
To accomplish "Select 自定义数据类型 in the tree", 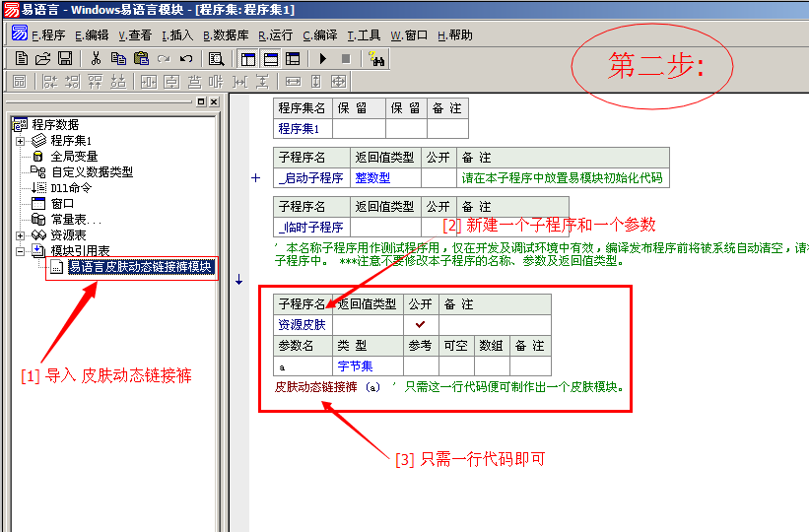I will [92, 171].
